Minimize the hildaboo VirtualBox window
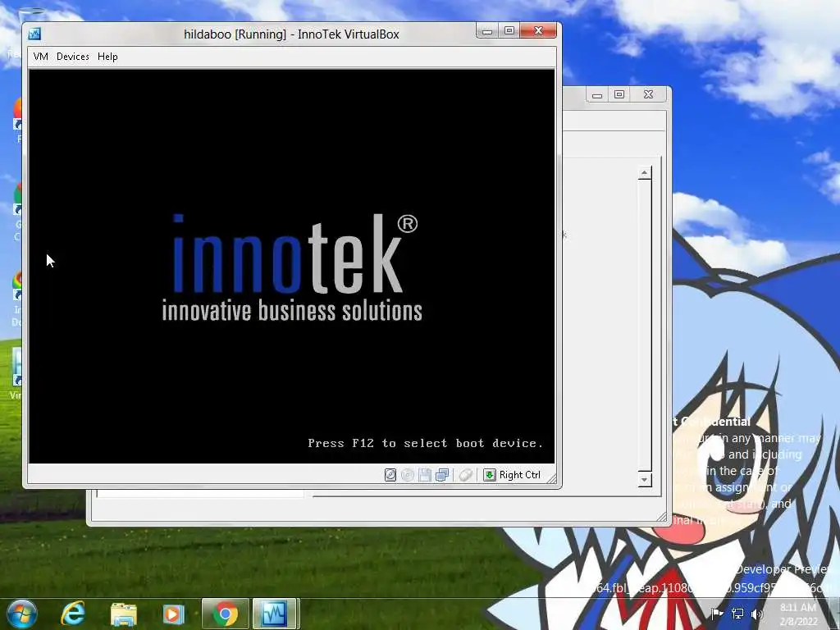This screenshot has width=840, height=630. (487, 31)
